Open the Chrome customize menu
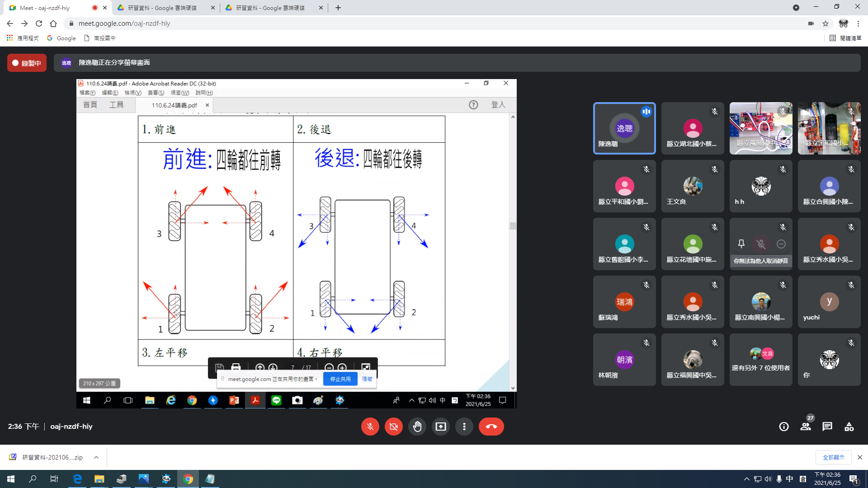The width and height of the screenshot is (868, 488). click(858, 23)
